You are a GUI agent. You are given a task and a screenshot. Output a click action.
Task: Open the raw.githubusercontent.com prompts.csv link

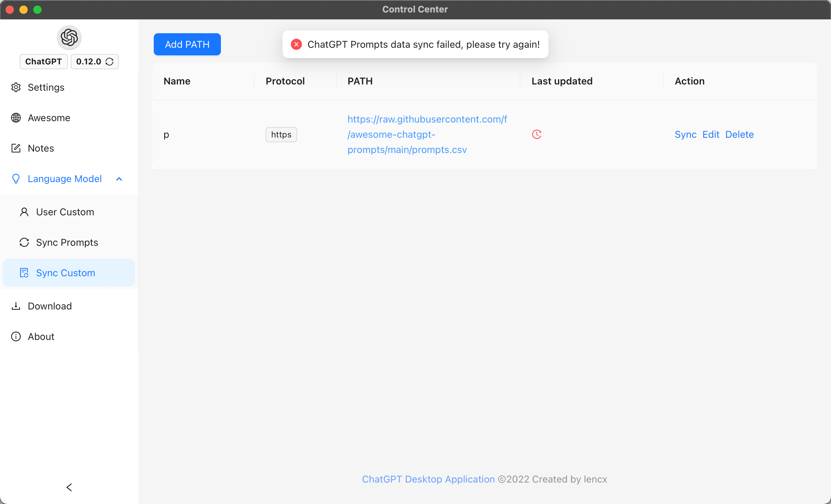427,134
